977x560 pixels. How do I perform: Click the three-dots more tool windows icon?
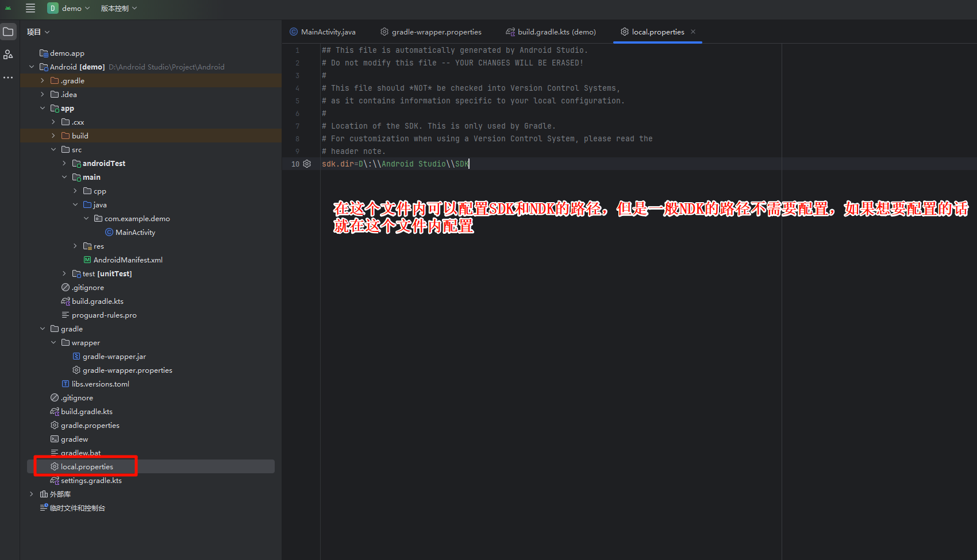(8, 78)
